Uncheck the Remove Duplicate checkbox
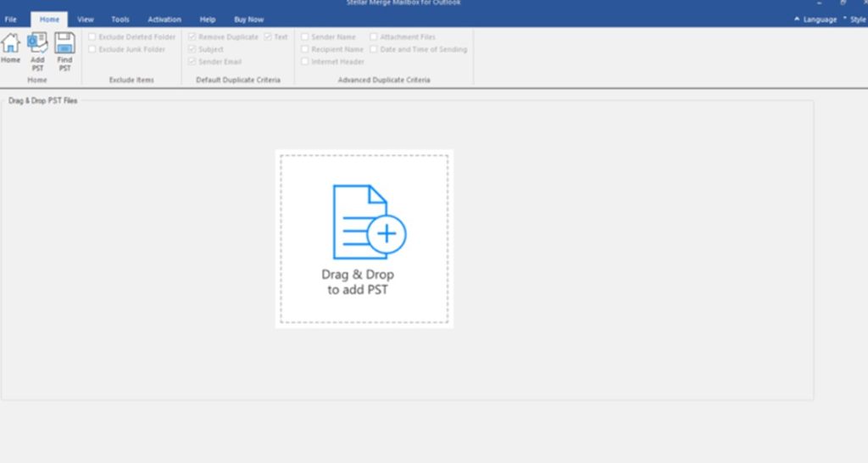 tap(192, 37)
